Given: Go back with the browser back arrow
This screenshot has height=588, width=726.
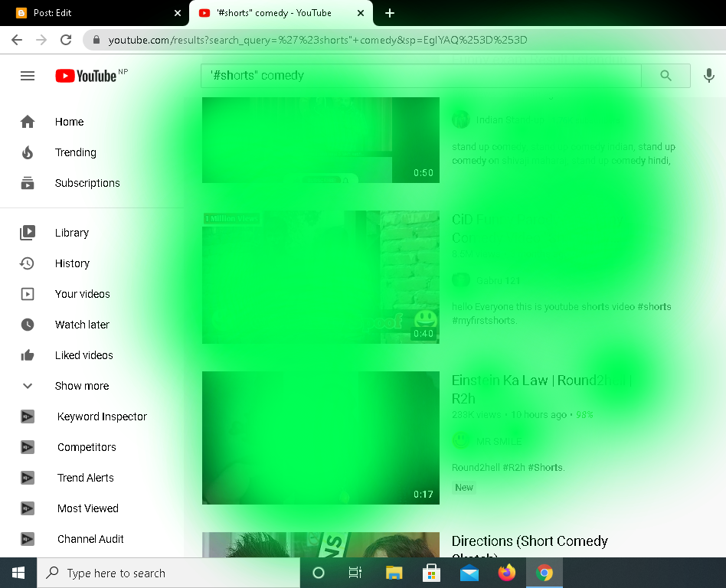Looking at the screenshot, I should pyautogui.click(x=17, y=40).
